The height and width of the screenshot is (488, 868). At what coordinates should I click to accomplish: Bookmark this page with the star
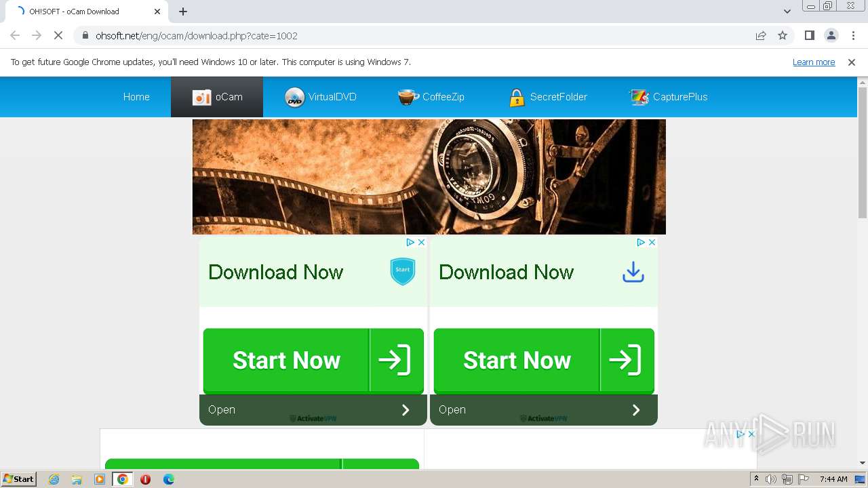coord(783,36)
